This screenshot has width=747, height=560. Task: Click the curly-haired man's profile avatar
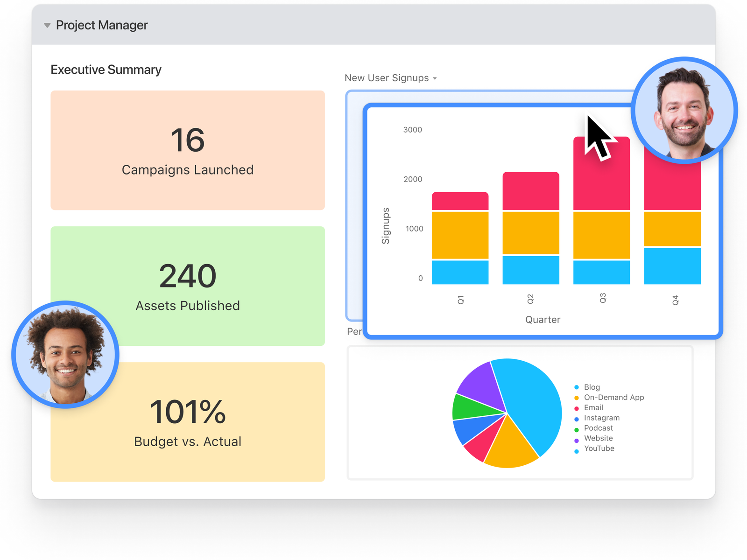(65, 355)
